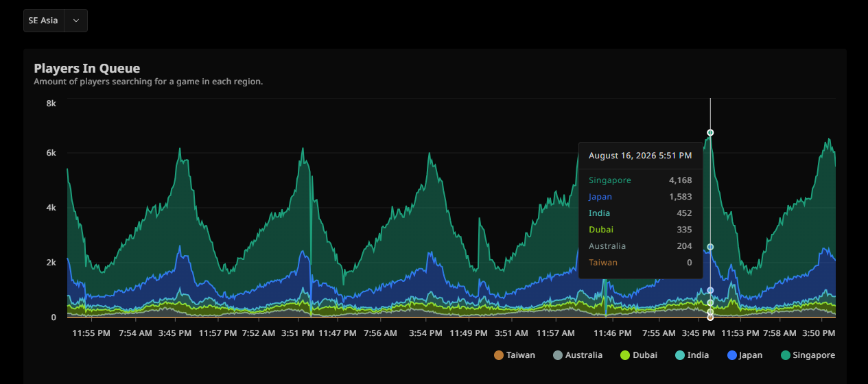The width and height of the screenshot is (868, 384).
Task: Click the Taiwan label in the tooltip
Action: (x=603, y=263)
